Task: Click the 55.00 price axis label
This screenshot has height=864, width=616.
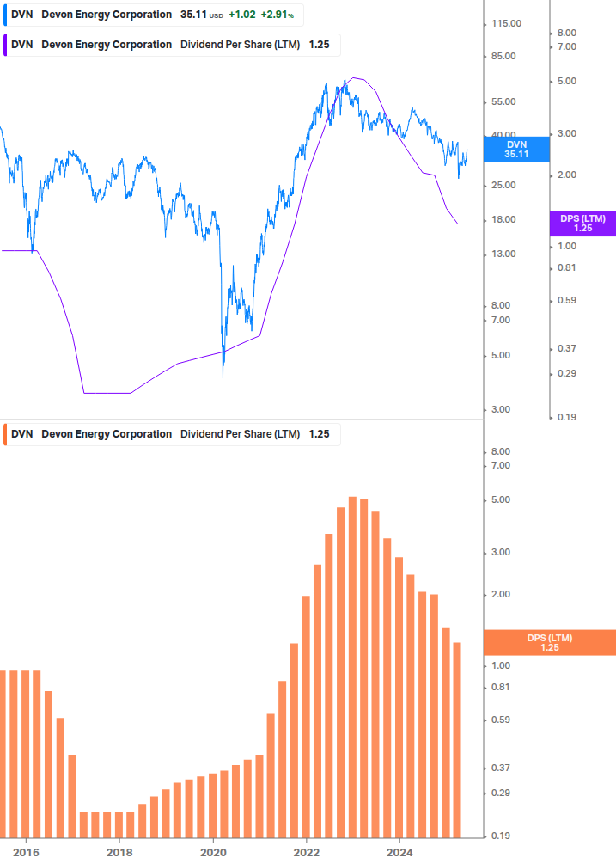Action: click(x=503, y=102)
